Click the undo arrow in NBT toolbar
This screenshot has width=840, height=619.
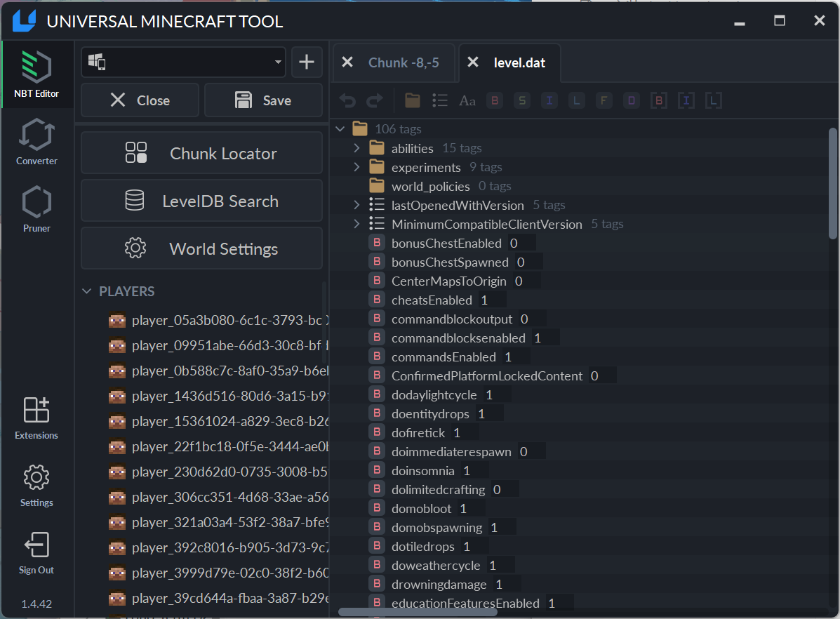pyautogui.click(x=347, y=101)
